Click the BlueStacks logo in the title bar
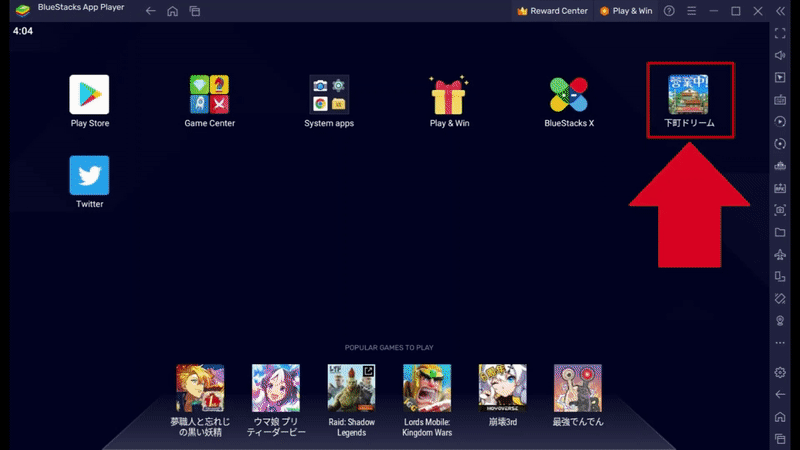The height and width of the screenshot is (450, 800). click(22, 10)
